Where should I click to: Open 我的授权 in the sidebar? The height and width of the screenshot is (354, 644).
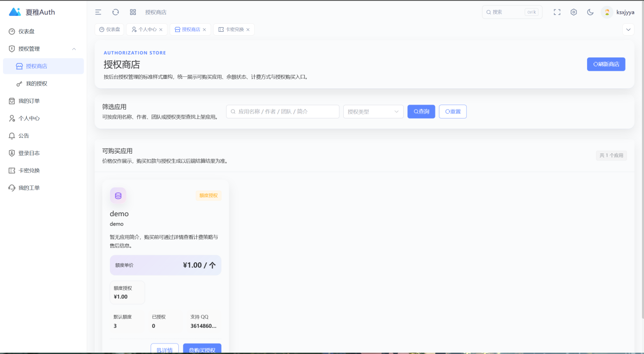coord(44,84)
